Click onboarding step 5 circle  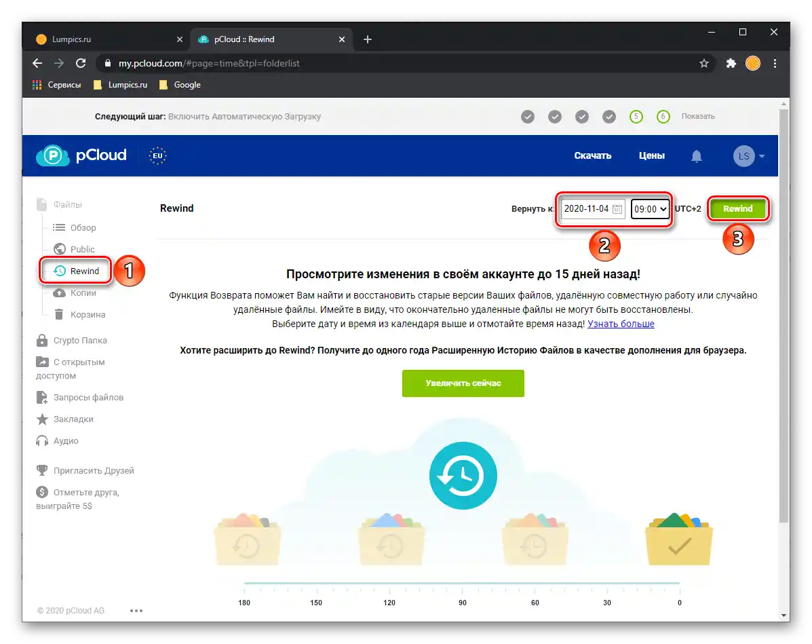pos(636,117)
